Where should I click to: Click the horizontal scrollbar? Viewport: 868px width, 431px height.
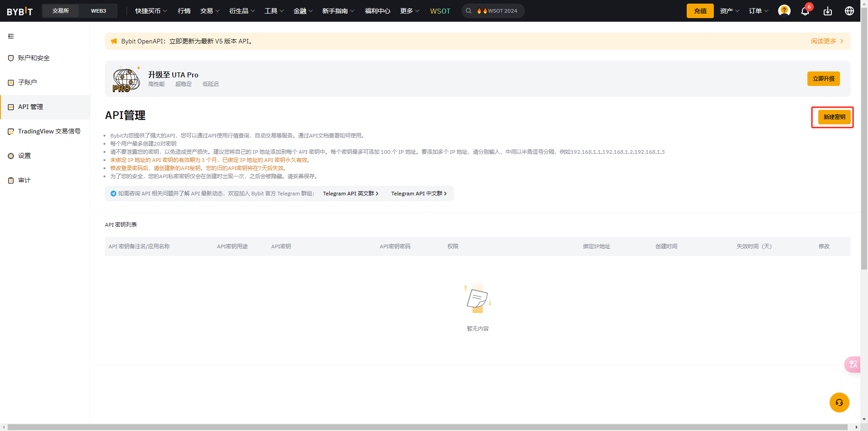point(428,427)
